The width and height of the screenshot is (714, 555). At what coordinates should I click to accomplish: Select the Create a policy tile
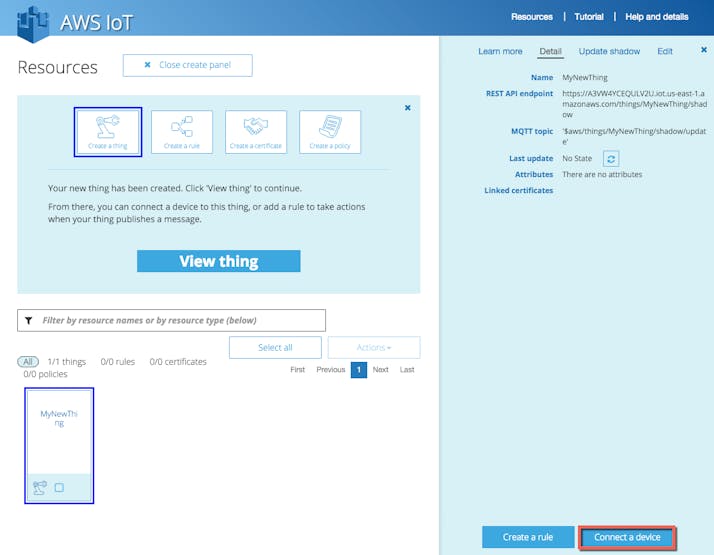click(x=330, y=132)
